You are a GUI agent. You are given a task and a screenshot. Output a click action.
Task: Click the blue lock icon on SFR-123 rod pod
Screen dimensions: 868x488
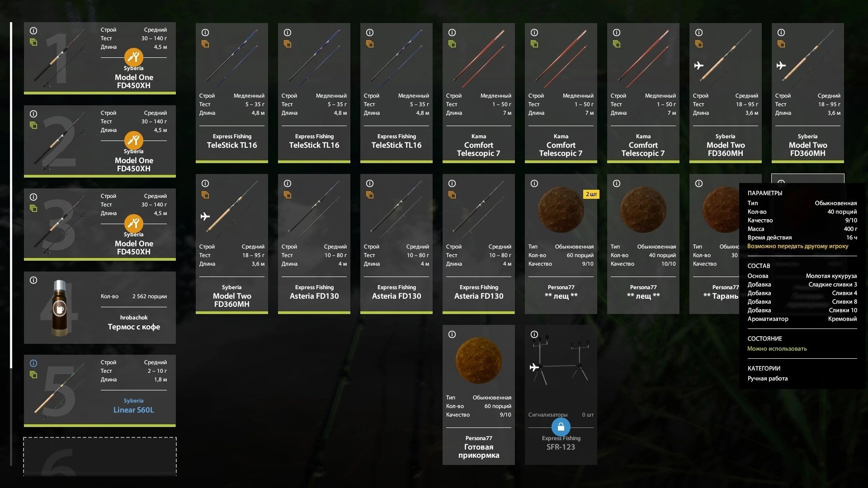click(x=561, y=427)
